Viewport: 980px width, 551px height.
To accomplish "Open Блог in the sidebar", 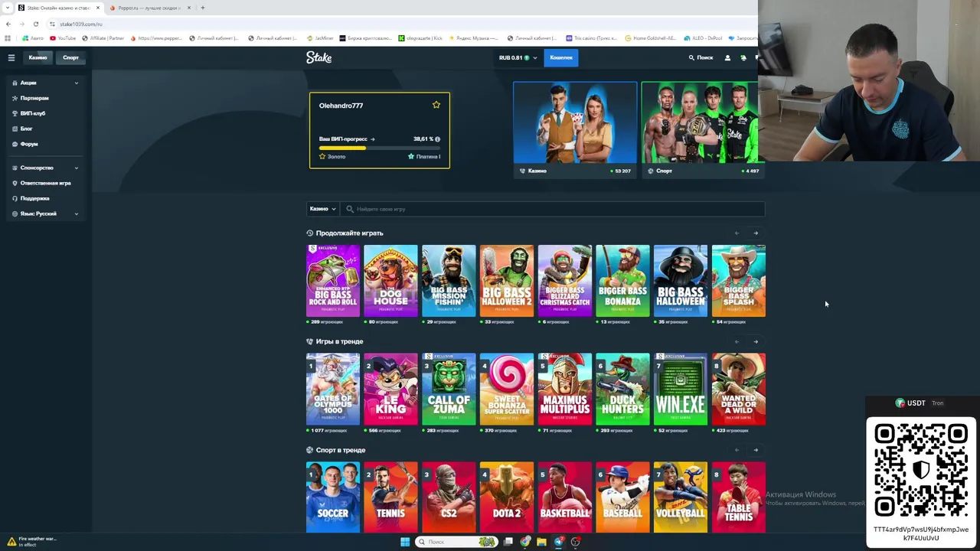I will (26, 129).
